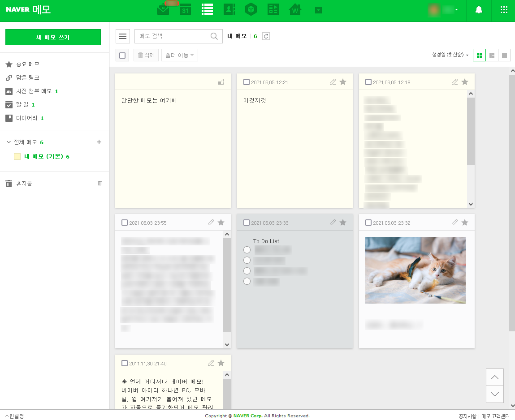Click scroll down arrow in 12:19 memo
This screenshot has width=515, height=420.
(471, 204)
